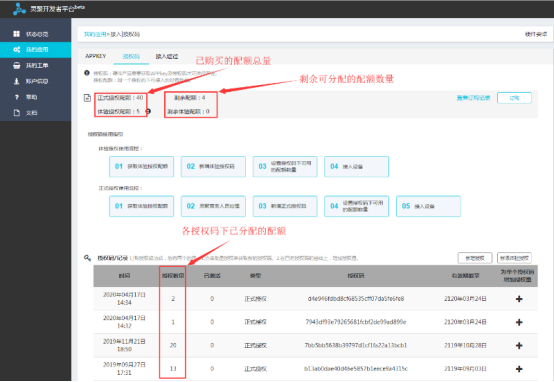Select trial flow step 03 box

click(x=285, y=166)
